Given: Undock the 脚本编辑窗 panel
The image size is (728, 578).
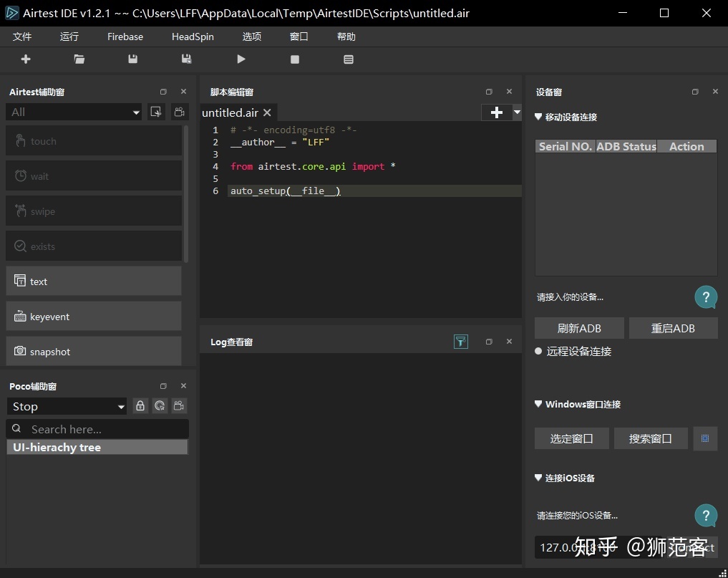Looking at the screenshot, I should (489, 92).
